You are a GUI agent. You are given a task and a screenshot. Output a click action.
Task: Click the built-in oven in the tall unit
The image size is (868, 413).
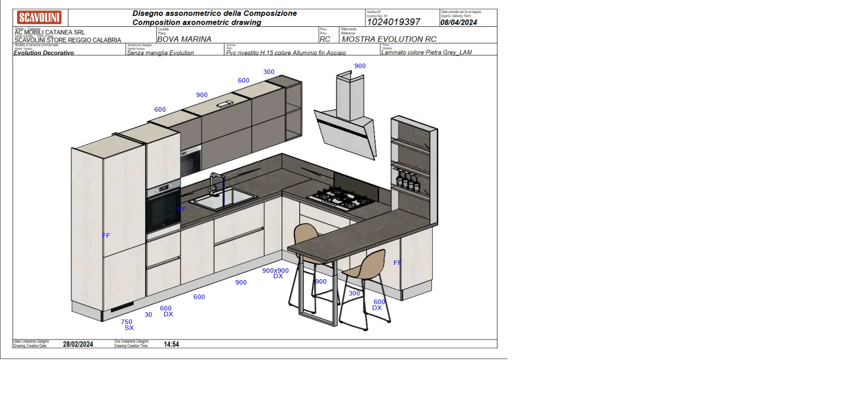click(x=163, y=206)
